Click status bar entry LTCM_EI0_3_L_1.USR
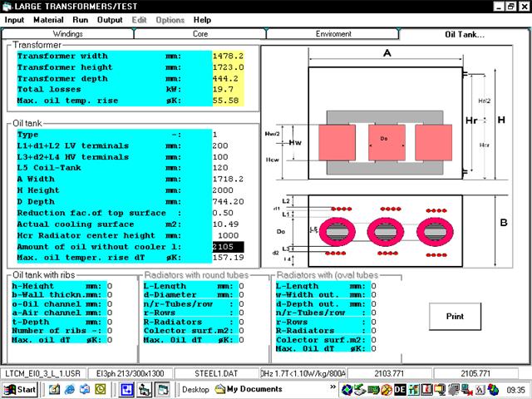The height and width of the screenshot is (399, 532). (42, 373)
